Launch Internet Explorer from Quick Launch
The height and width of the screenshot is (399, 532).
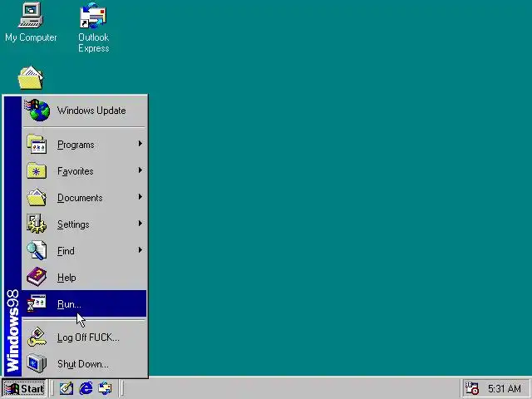pyautogui.click(x=86, y=388)
